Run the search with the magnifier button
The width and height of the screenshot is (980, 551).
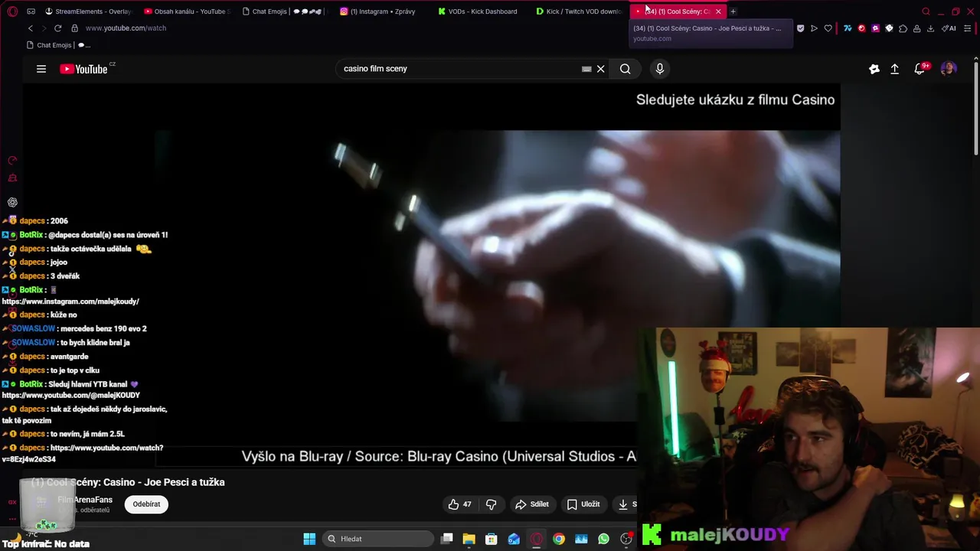626,69
